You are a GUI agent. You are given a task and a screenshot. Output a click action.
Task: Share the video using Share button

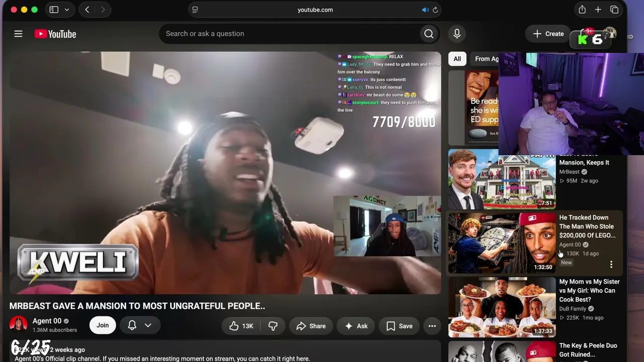pos(311,326)
